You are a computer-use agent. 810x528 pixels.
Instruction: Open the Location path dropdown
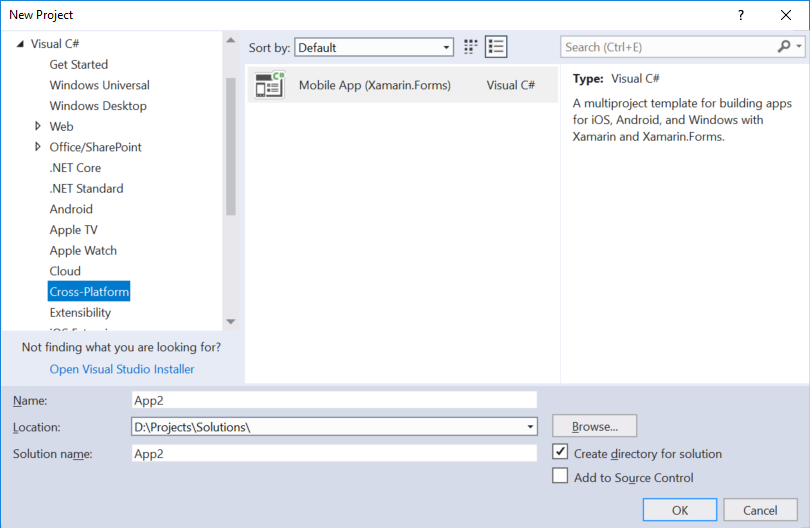pos(530,427)
